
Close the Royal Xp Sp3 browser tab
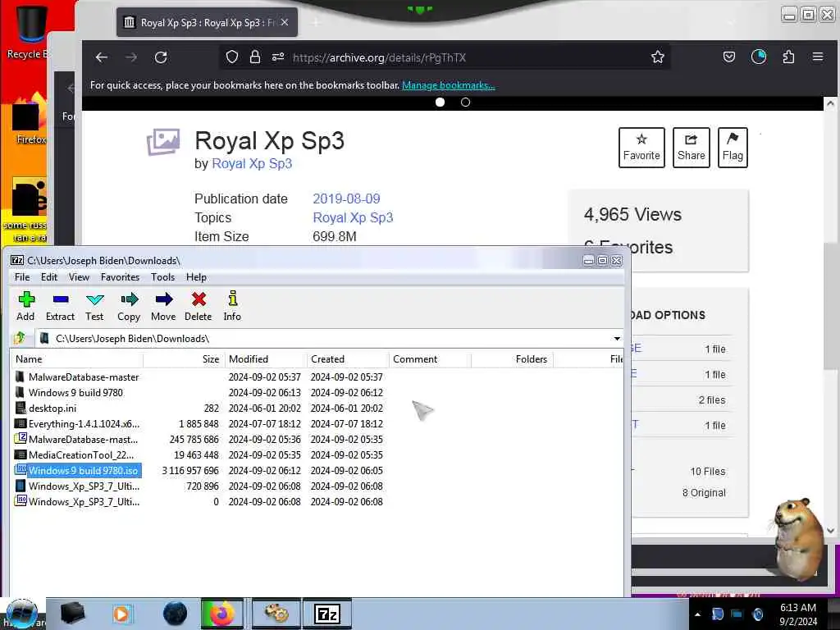pyautogui.click(x=285, y=22)
